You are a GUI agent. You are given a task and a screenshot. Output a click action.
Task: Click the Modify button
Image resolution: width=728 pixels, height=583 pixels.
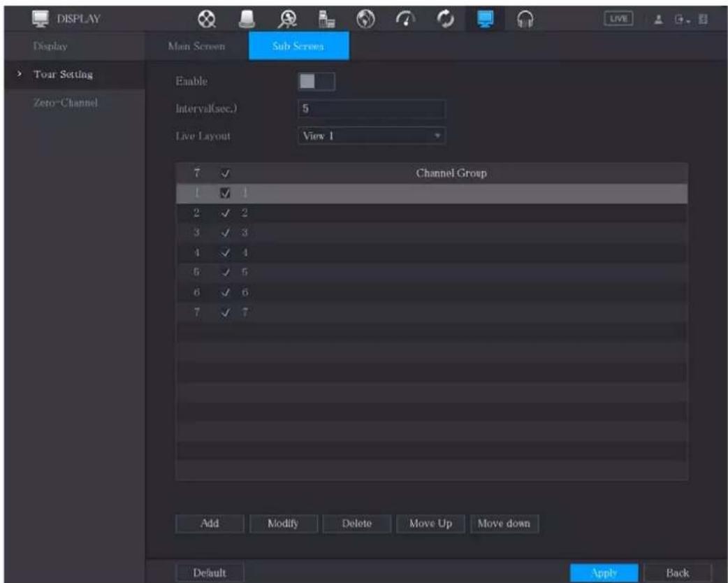283,524
